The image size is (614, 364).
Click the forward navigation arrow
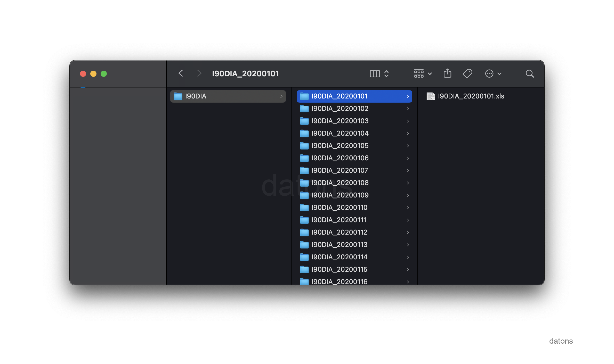199,73
